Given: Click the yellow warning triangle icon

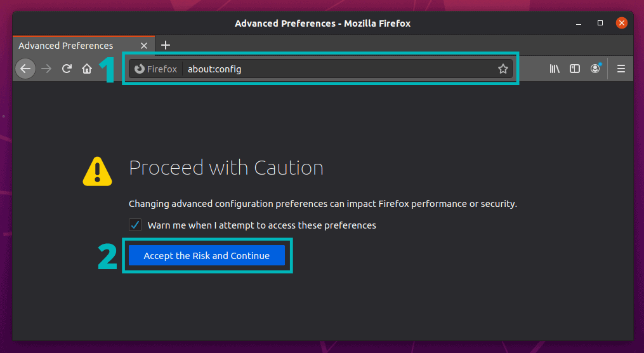Looking at the screenshot, I should pyautogui.click(x=97, y=172).
